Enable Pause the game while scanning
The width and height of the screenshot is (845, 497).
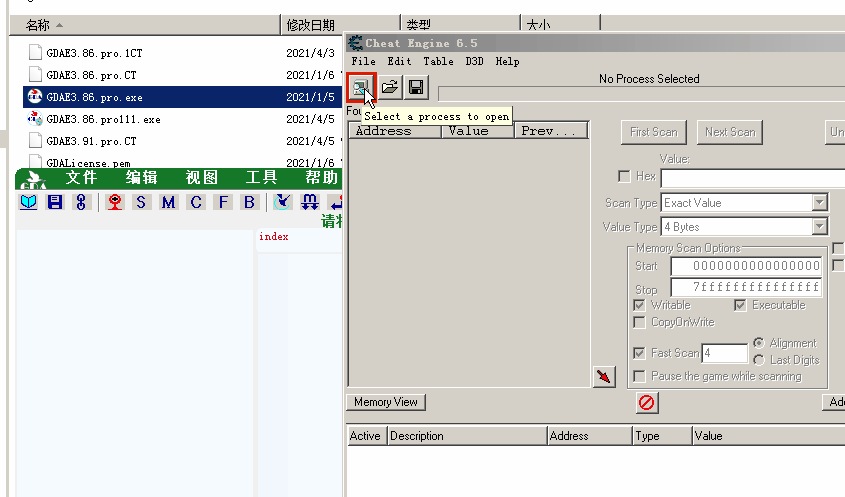639,376
